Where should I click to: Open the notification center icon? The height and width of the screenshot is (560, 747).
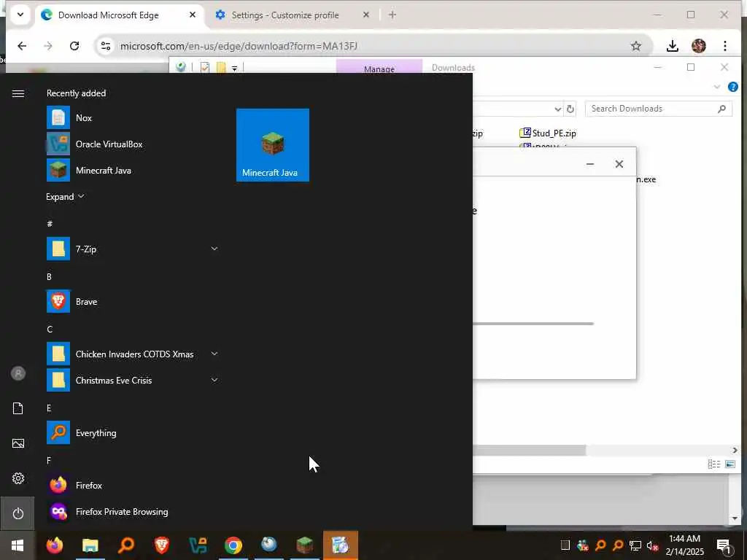pyautogui.click(x=724, y=546)
